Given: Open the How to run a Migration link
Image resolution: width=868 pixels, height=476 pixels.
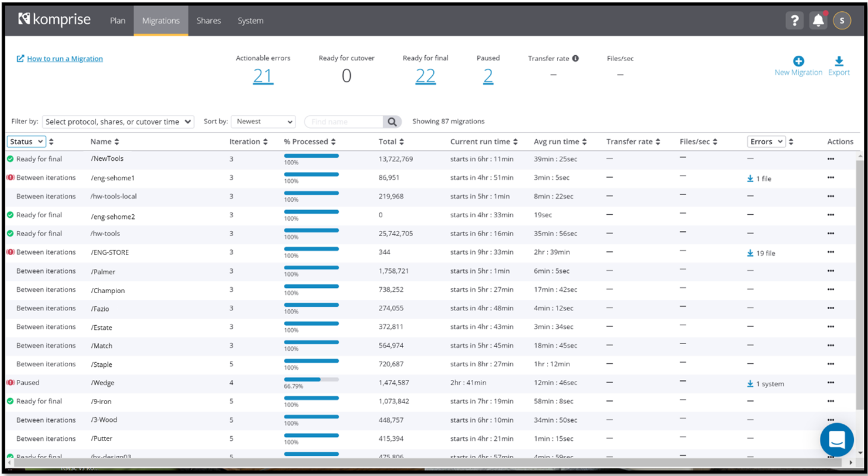Looking at the screenshot, I should pyautogui.click(x=65, y=58).
